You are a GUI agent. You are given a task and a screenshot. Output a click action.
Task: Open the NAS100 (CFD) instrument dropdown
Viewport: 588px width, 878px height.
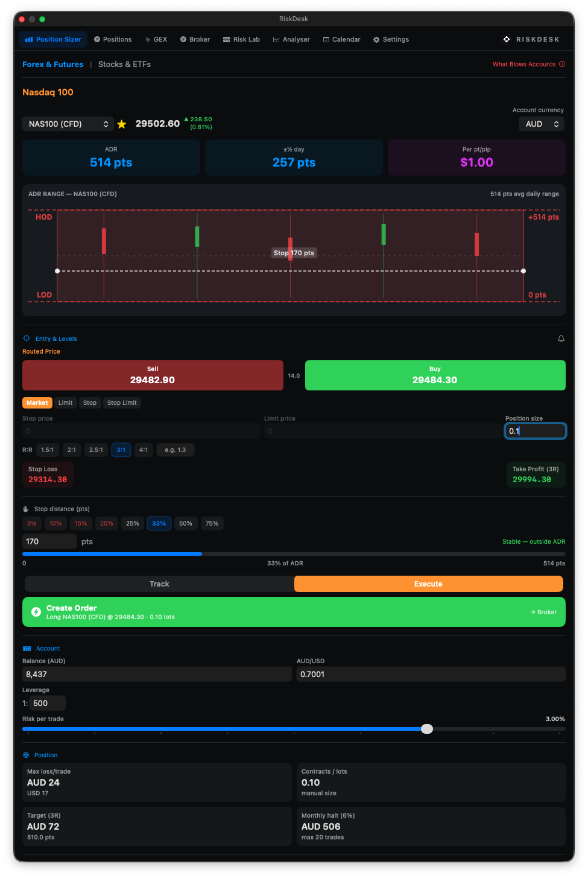pos(68,124)
